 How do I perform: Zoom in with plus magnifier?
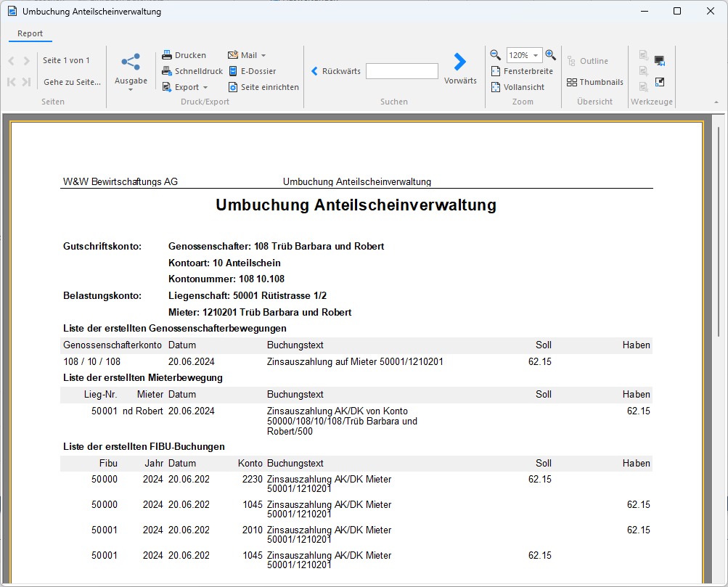click(550, 55)
